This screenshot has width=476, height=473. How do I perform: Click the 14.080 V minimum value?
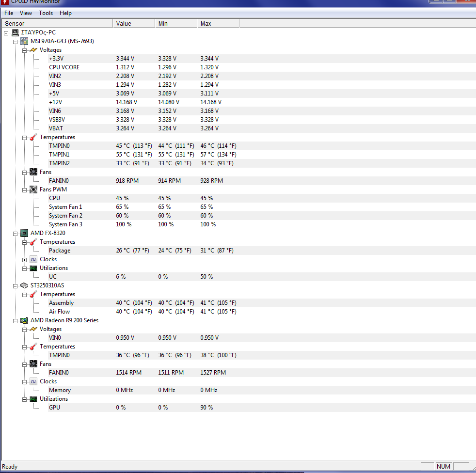[x=169, y=102]
